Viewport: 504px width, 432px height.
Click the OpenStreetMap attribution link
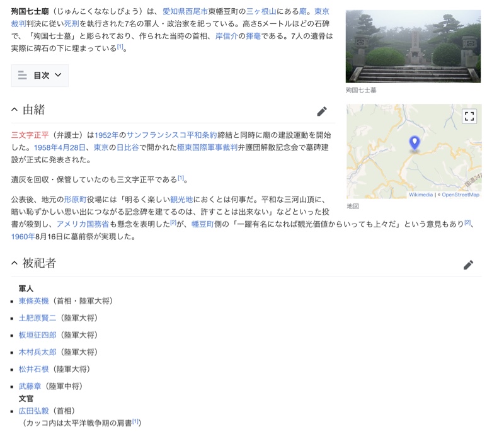[x=461, y=195]
